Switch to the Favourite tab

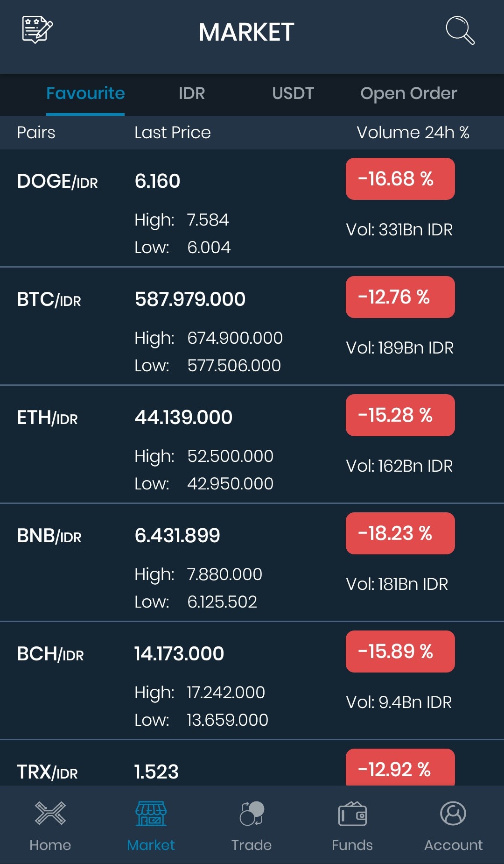[85, 93]
